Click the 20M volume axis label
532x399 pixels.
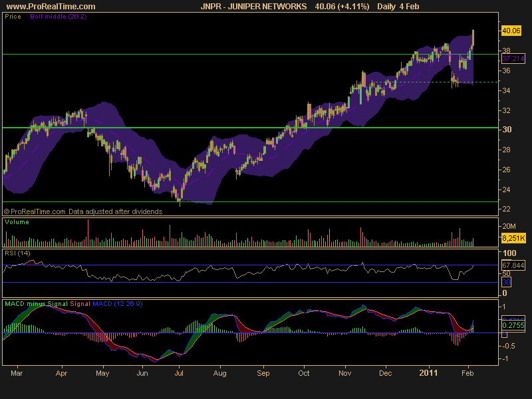point(509,226)
